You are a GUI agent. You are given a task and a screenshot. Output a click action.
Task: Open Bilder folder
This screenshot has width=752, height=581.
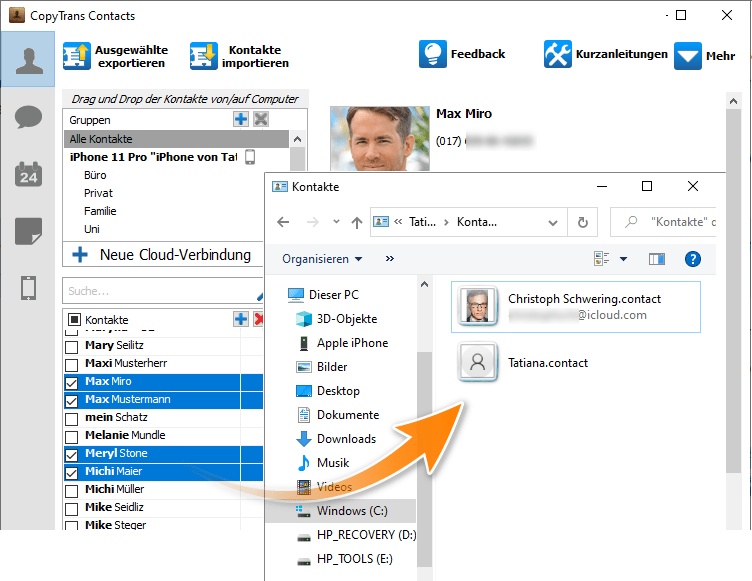pyautogui.click(x=321, y=367)
